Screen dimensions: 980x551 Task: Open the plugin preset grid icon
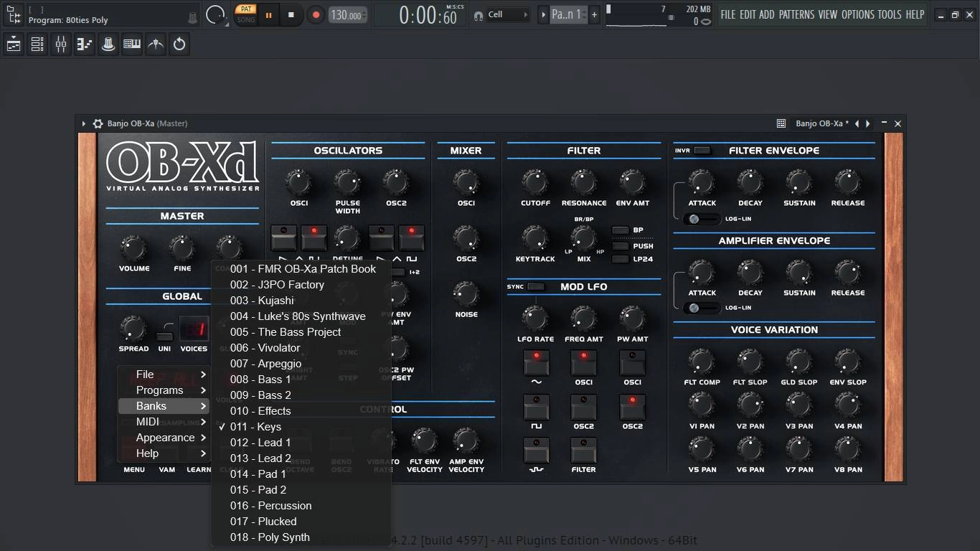(781, 123)
